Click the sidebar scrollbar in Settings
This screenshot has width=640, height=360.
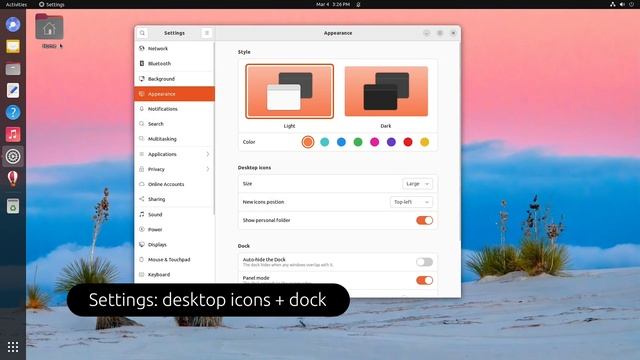pos(214,129)
